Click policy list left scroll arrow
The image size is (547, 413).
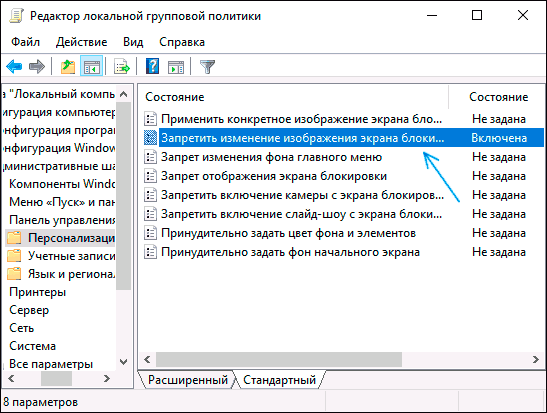(147, 359)
